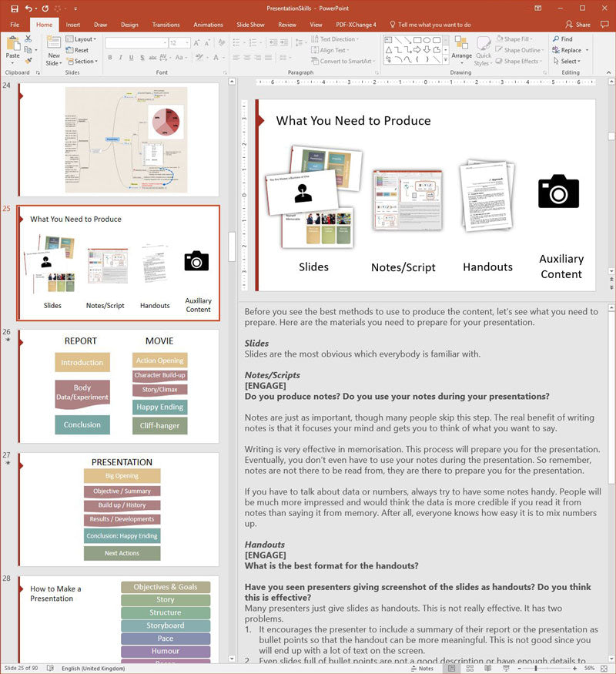Choose the Right Arrow shape

click(x=417, y=50)
